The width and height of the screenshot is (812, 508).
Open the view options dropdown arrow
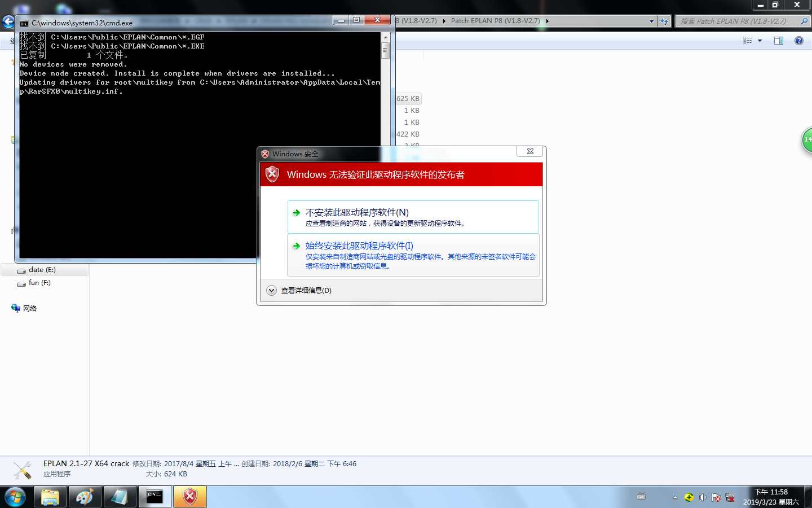(x=760, y=41)
